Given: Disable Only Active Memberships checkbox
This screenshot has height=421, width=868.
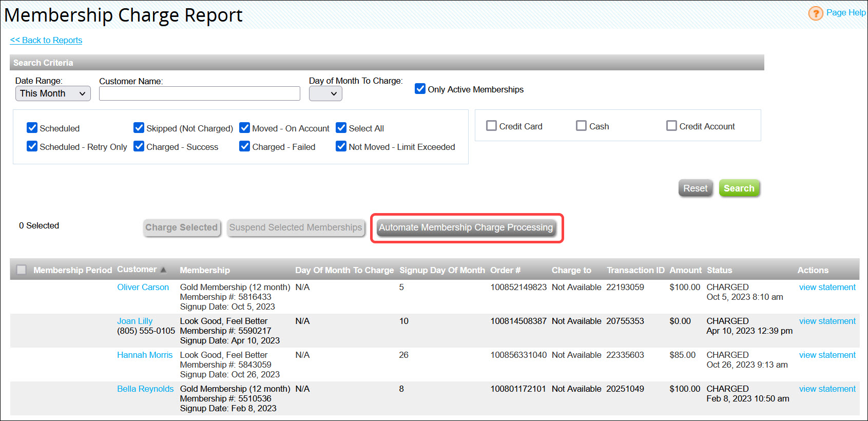Looking at the screenshot, I should point(420,89).
